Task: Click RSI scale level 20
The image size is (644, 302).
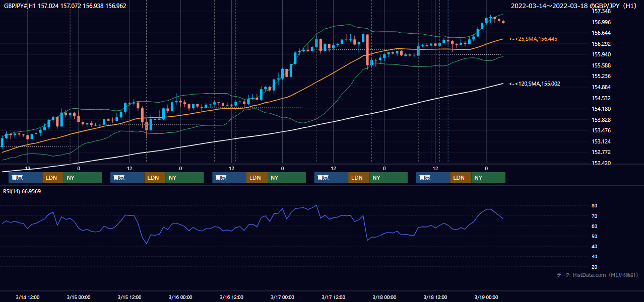Action: pos(595,267)
